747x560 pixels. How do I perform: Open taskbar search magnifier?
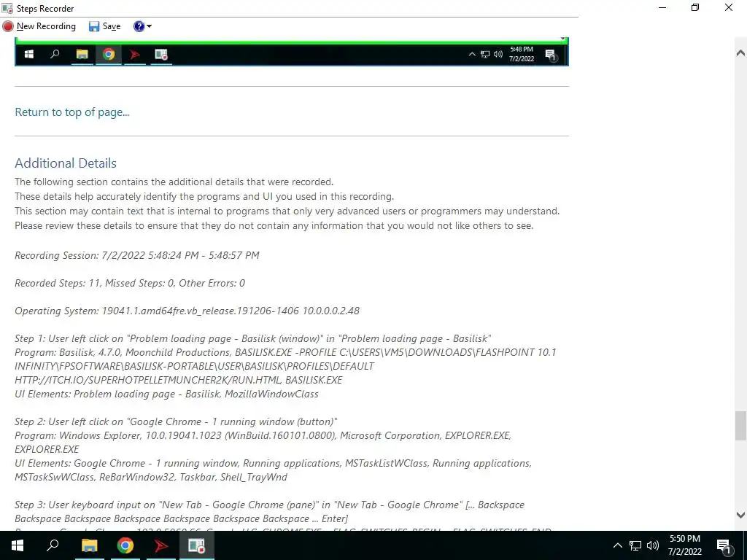53,545
